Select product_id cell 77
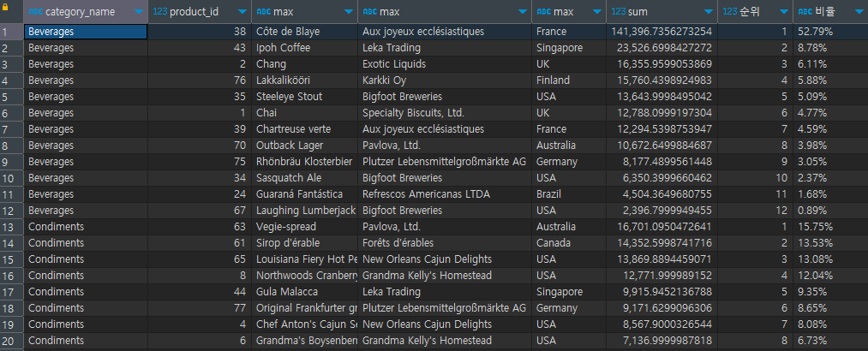Image resolution: width=868 pixels, height=351 pixels. click(200, 308)
